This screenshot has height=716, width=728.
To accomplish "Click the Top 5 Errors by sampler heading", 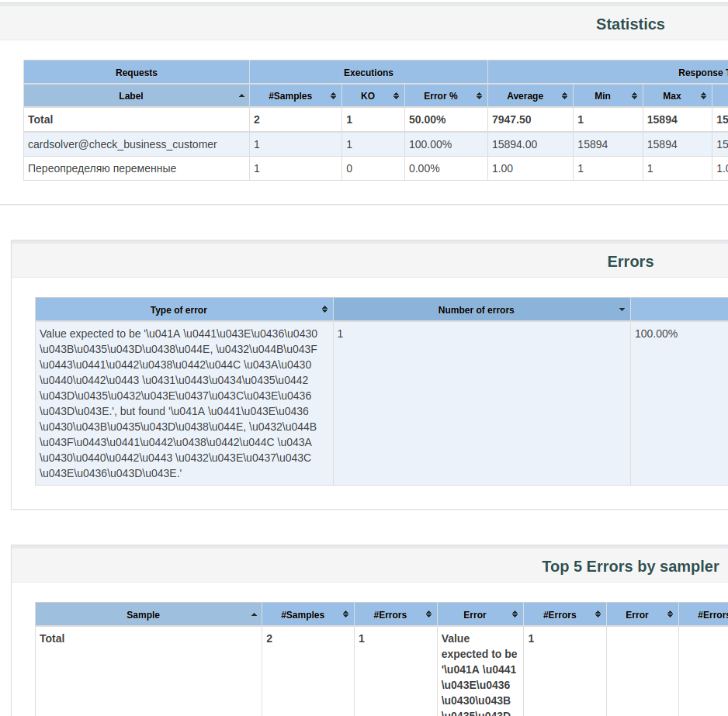I will pos(629,566).
